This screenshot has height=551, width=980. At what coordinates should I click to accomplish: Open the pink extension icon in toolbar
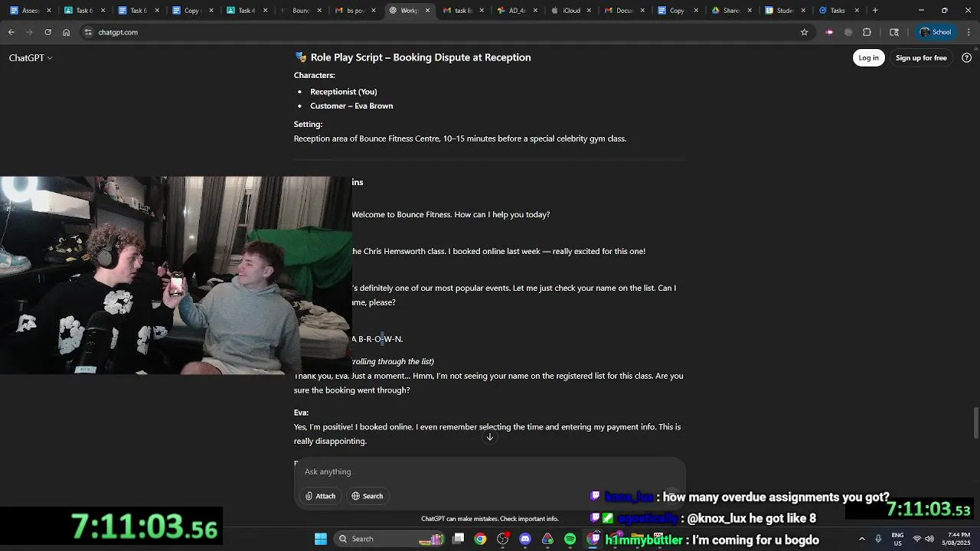(829, 32)
